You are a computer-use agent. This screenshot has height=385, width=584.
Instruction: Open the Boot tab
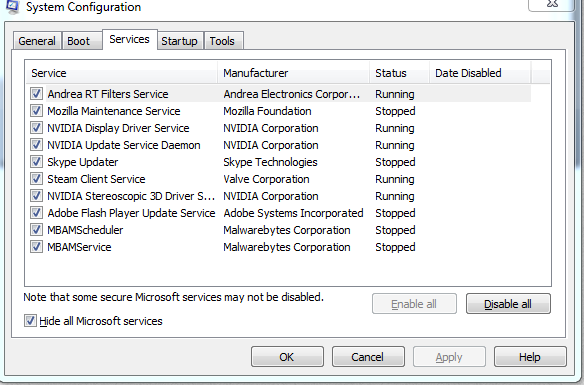(x=82, y=41)
